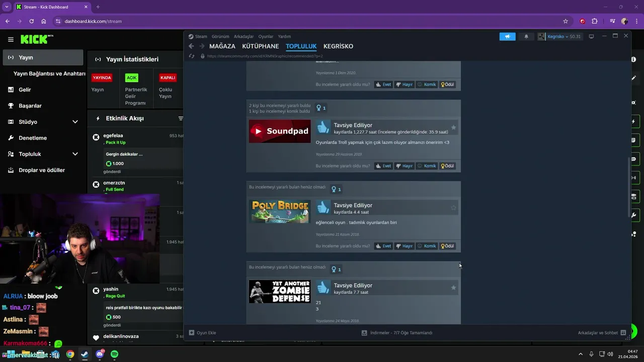The height and width of the screenshot is (362, 644).
Task: Click the Poly Bridge Tavsiye Ediliyor title
Action: (353, 205)
